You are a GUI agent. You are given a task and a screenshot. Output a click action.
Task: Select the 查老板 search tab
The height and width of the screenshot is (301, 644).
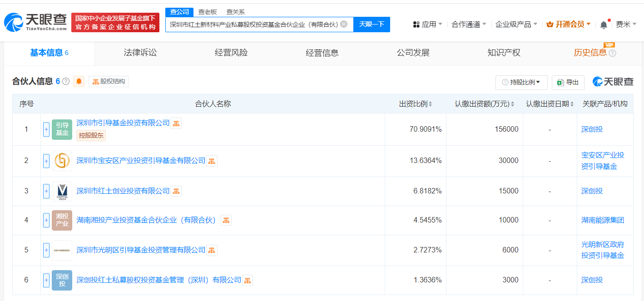point(208,12)
